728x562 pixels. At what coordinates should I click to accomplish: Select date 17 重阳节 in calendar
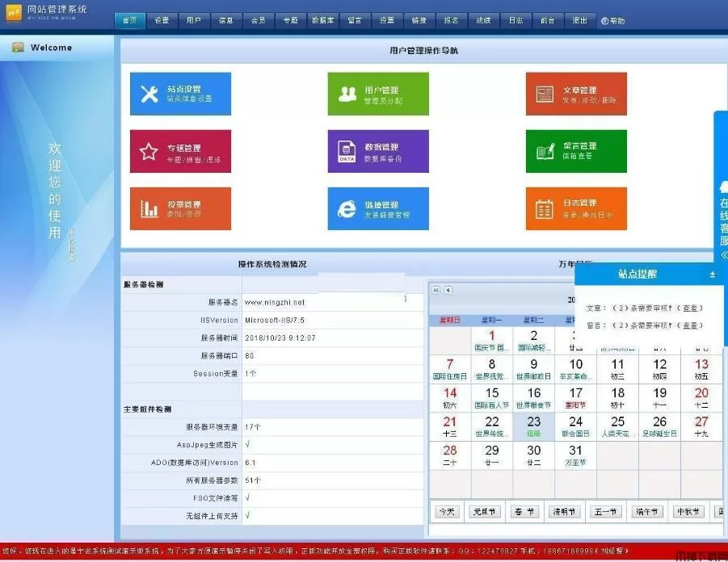click(576, 398)
